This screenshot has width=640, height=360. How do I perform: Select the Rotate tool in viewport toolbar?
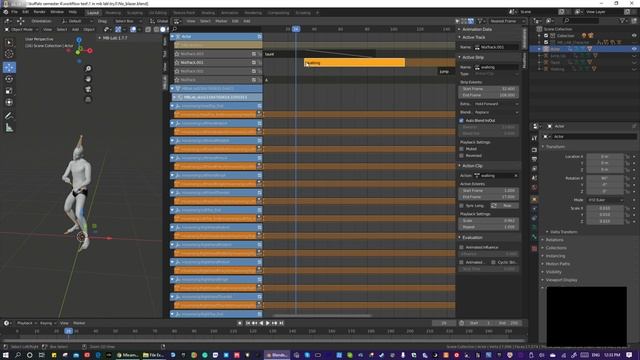coord(9,79)
